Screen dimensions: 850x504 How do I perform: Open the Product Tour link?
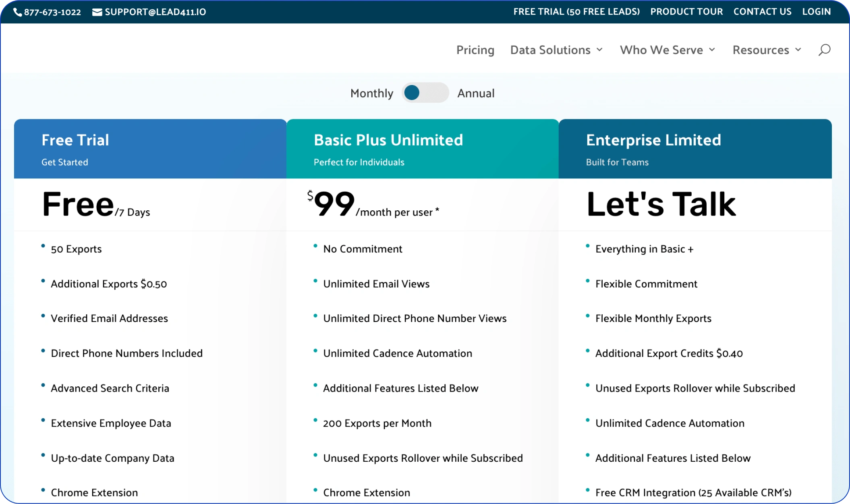click(686, 12)
